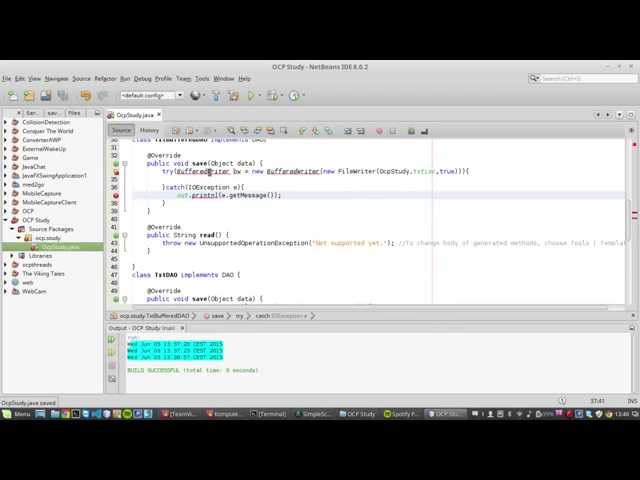Expand the JavaChat project node

[x=5, y=167]
